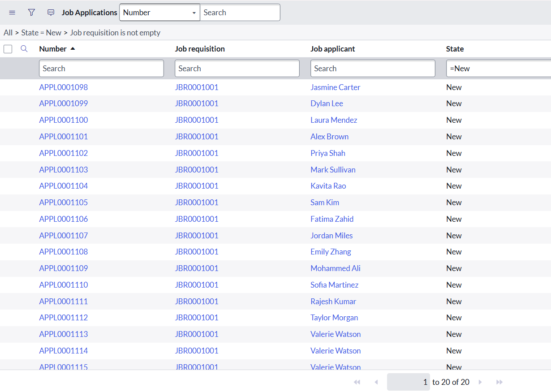Open applicant Rajesh Kumar
This screenshot has height=392, width=551.
point(333,302)
